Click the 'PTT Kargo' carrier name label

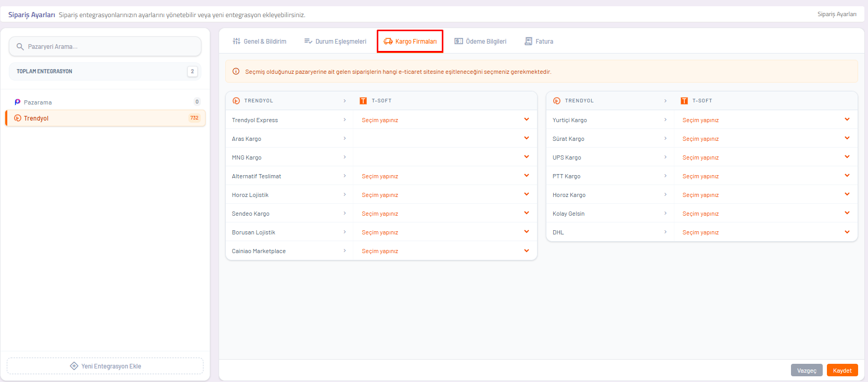pos(567,176)
